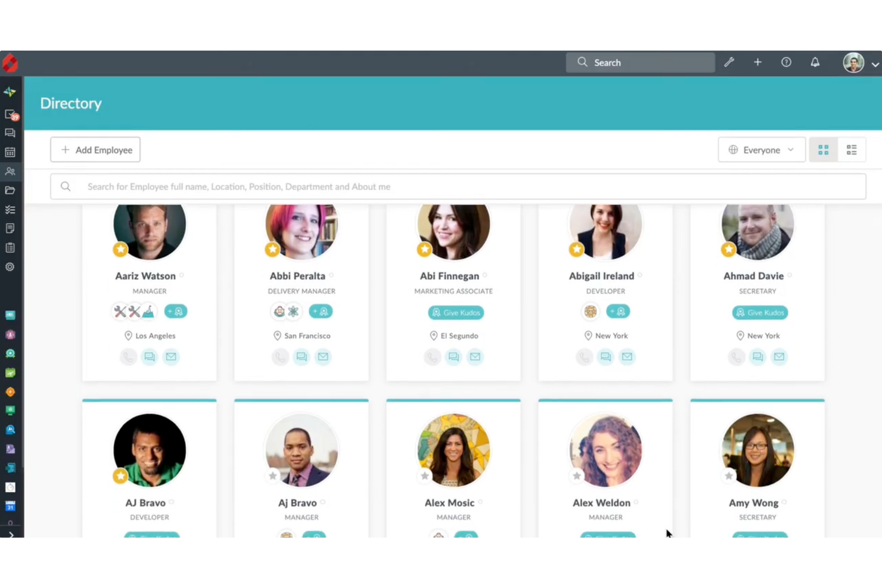Toggle the star badge on Aariz Watson's card
882x588 pixels.
point(120,249)
